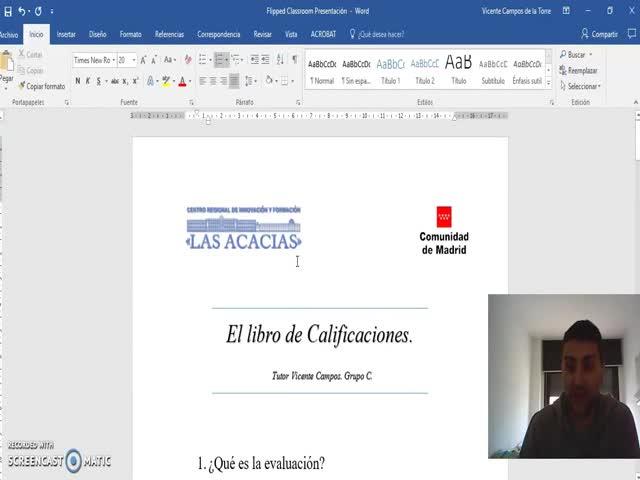
Task: Click the Compartir button
Action: coord(600,33)
